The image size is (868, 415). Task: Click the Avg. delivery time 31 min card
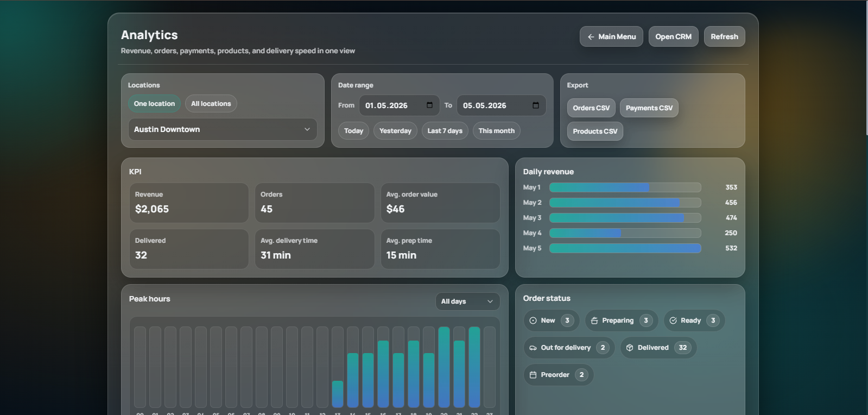(315, 249)
